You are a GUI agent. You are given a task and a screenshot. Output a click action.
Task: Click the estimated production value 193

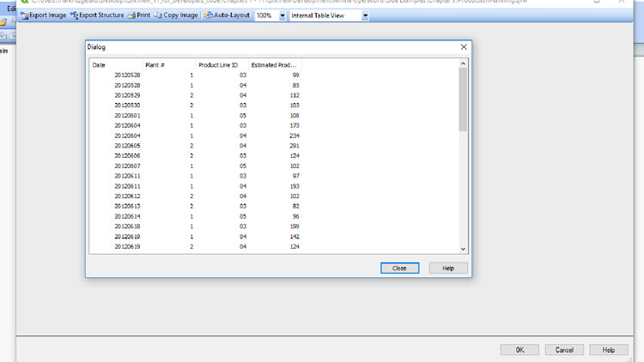coord(295,186)
